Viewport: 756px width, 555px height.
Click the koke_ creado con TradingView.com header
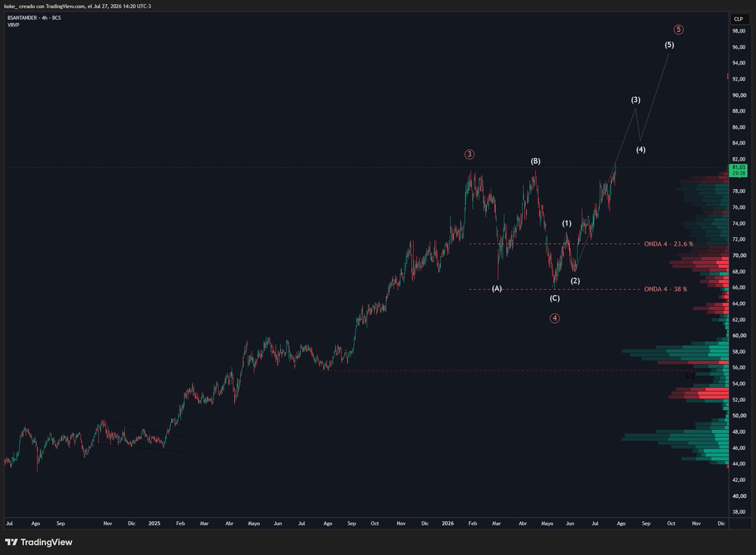[x=78, y=6]
